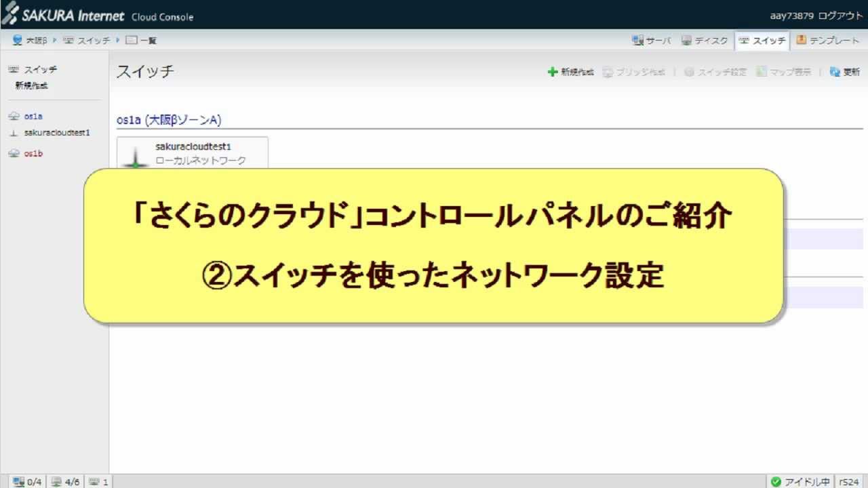Click disk count 4/6 in status bar
868x488 pixels.
(x=66, y=482)
